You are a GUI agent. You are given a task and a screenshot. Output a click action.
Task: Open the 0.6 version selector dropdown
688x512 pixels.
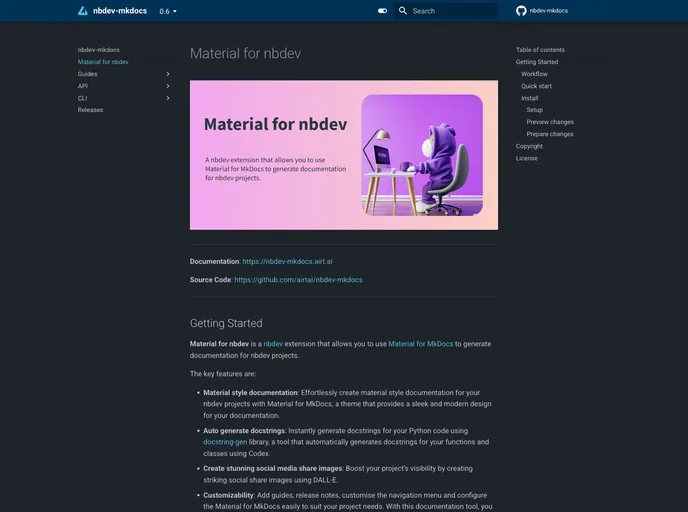click(x=168, y=11)
